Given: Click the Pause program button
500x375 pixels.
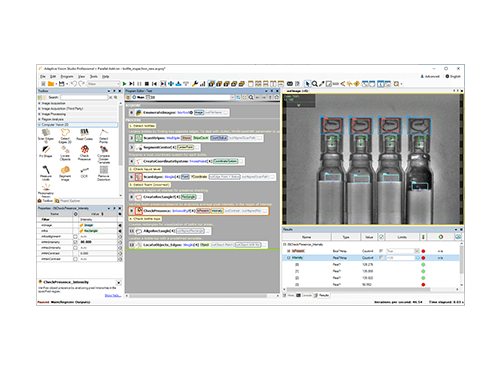Looking at the screenshot, I should pos(139,84).
